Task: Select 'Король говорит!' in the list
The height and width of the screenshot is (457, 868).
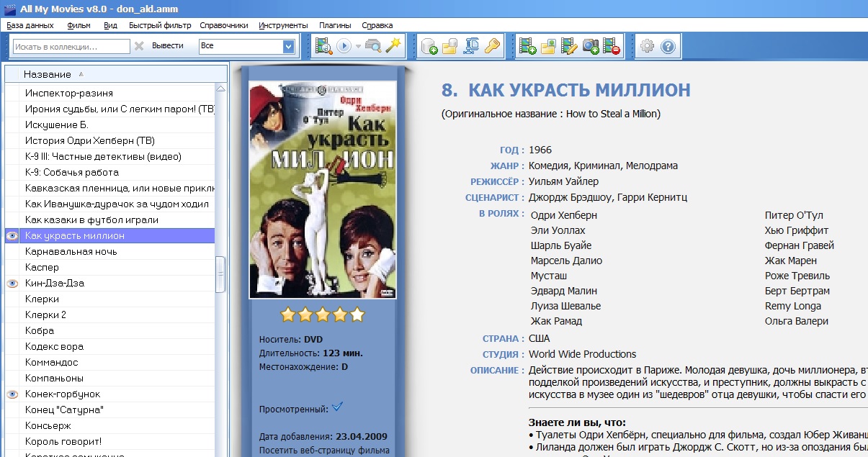Action: [x=109, y=441]
